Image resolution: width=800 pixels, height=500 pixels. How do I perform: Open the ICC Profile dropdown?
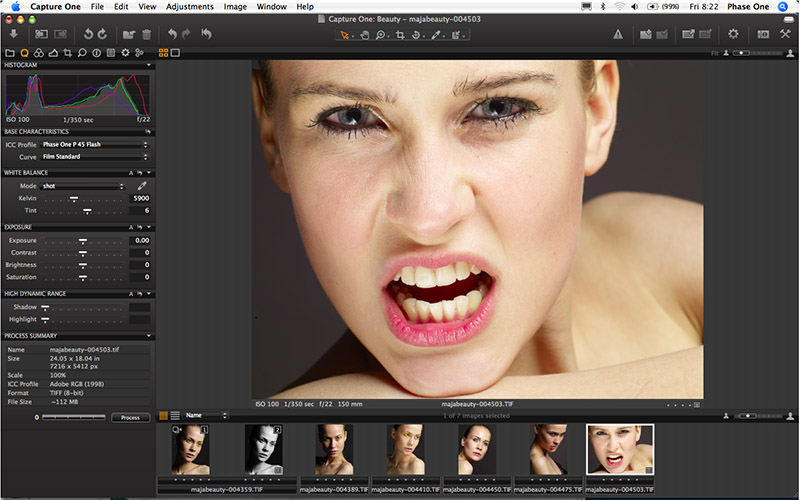point(95,144)
